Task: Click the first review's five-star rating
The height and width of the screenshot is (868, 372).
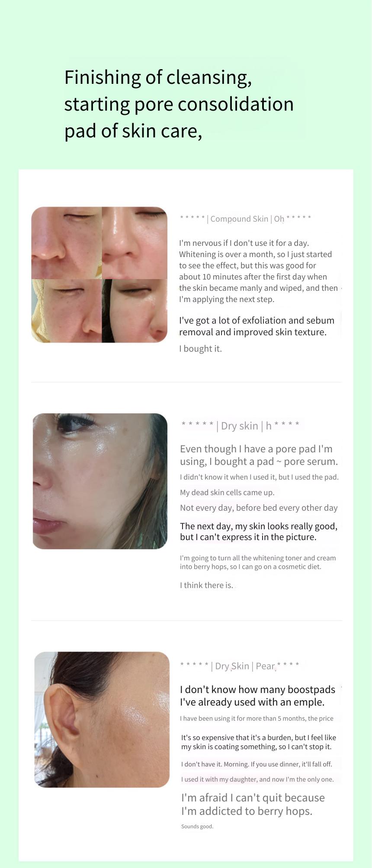Action: [x=192, y=218]
